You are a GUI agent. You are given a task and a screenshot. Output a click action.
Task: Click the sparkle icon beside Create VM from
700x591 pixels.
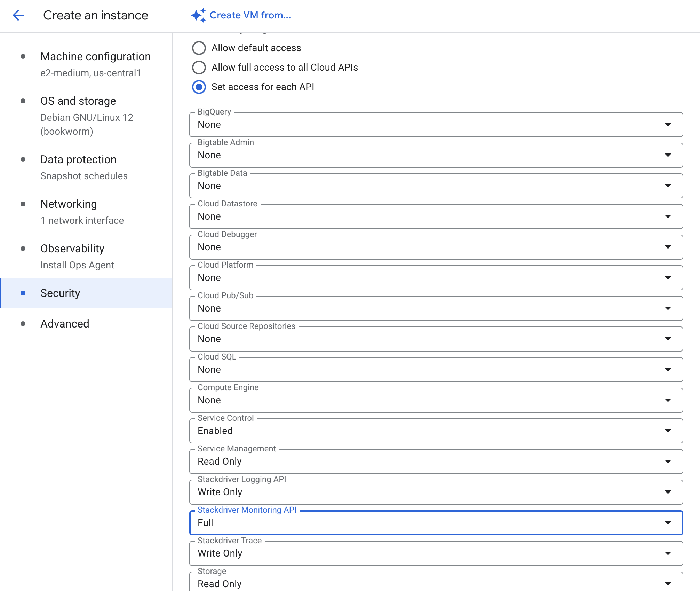click(x=198, y=15)
